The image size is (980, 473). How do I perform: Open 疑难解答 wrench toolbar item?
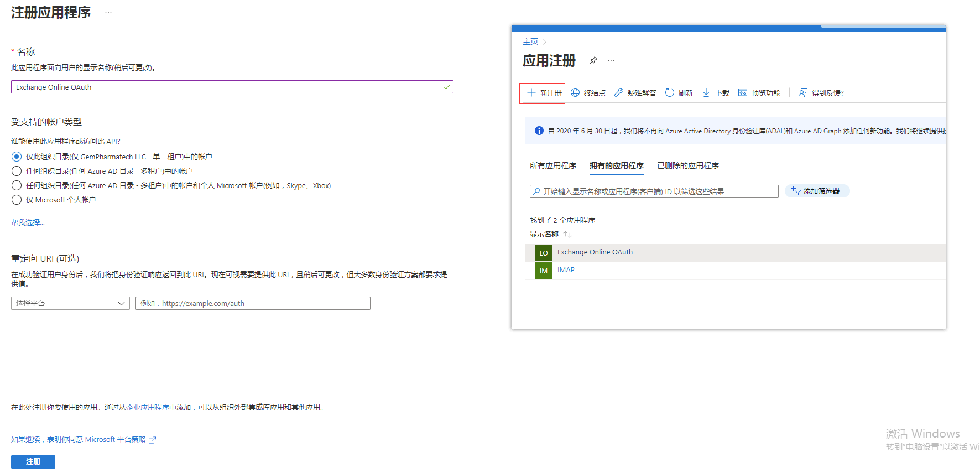[635, 93]
